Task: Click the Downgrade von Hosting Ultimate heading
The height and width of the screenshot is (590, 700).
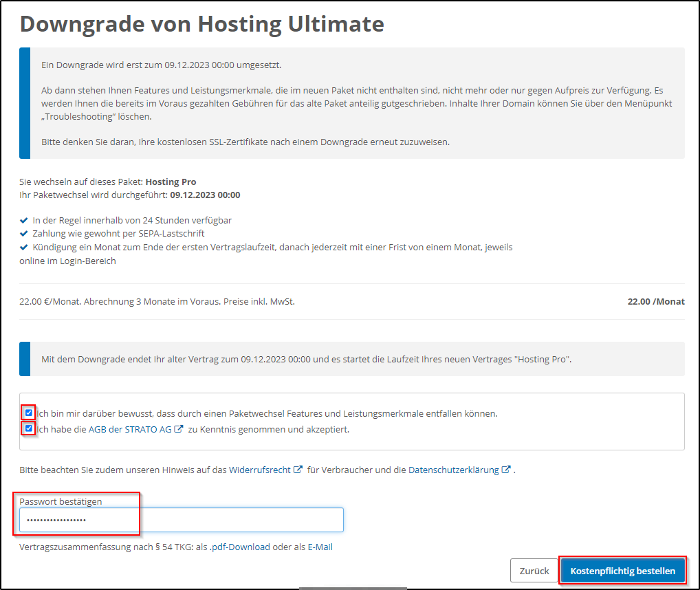Action: coord(201,24)
